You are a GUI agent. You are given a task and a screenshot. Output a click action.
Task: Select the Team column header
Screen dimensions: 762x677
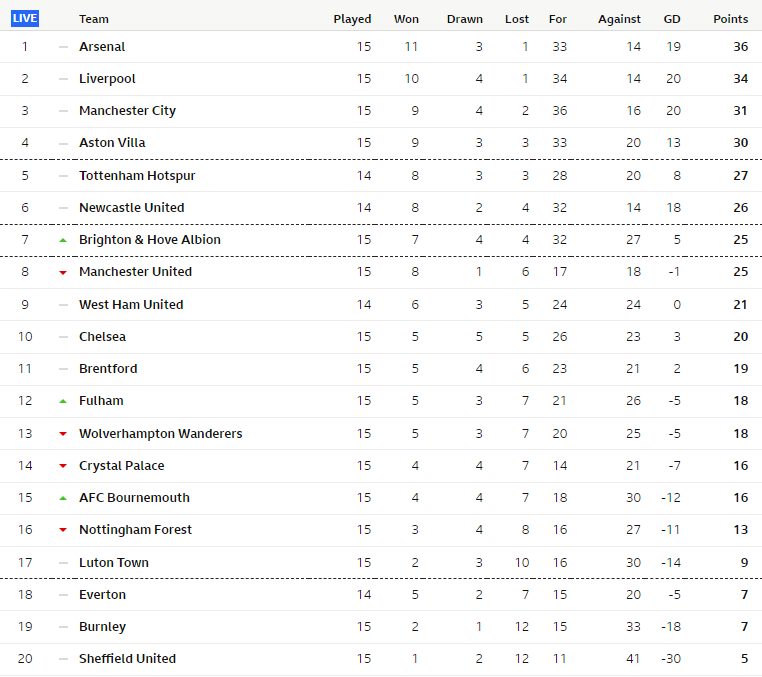click(94, 19)
